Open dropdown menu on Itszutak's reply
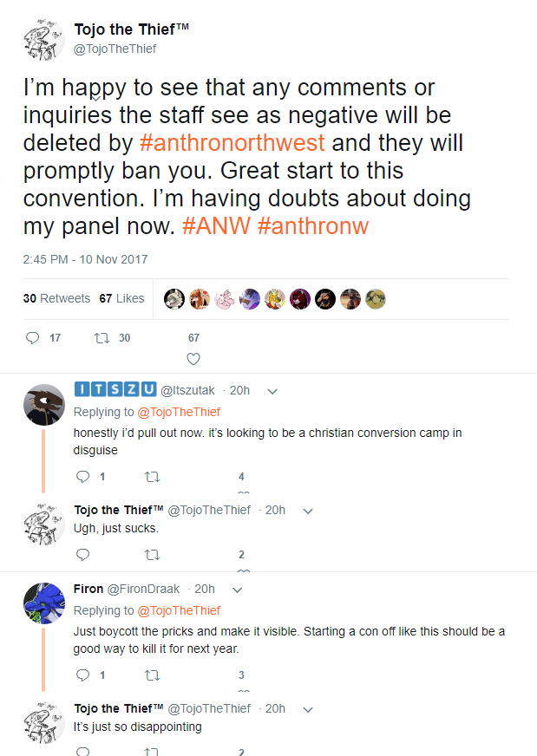Screen dimensions: 537x756 tap(272, 391)
